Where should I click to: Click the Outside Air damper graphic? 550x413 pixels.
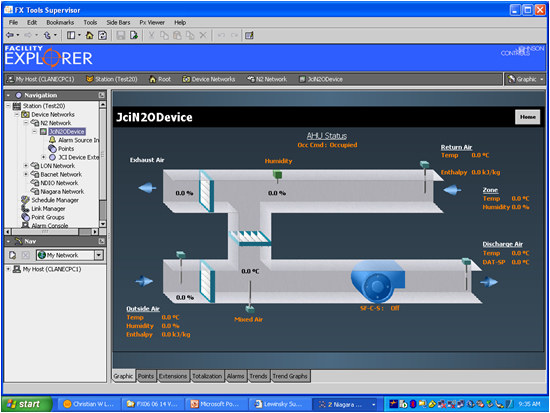(207, 281)
